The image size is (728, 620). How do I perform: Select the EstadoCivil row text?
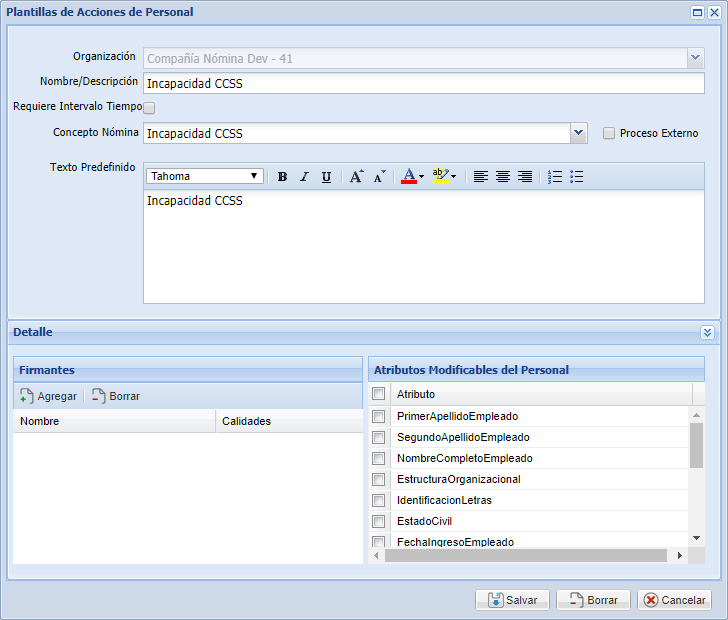[424, 521]
